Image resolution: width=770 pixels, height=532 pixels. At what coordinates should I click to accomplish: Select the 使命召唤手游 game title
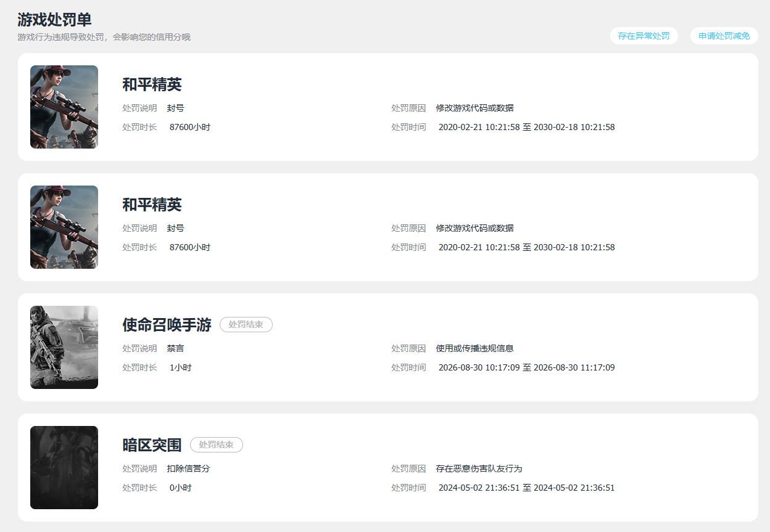(167, 325)
